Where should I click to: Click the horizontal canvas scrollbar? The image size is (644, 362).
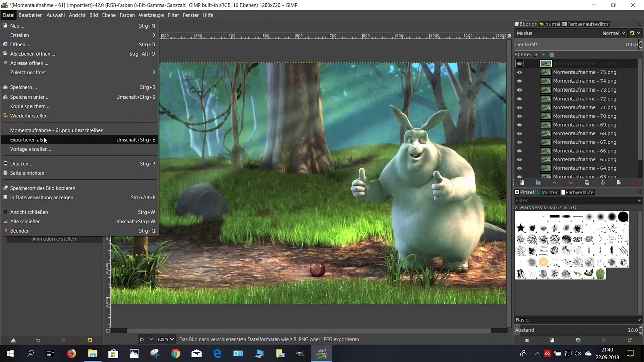click(x=308, y=331)
